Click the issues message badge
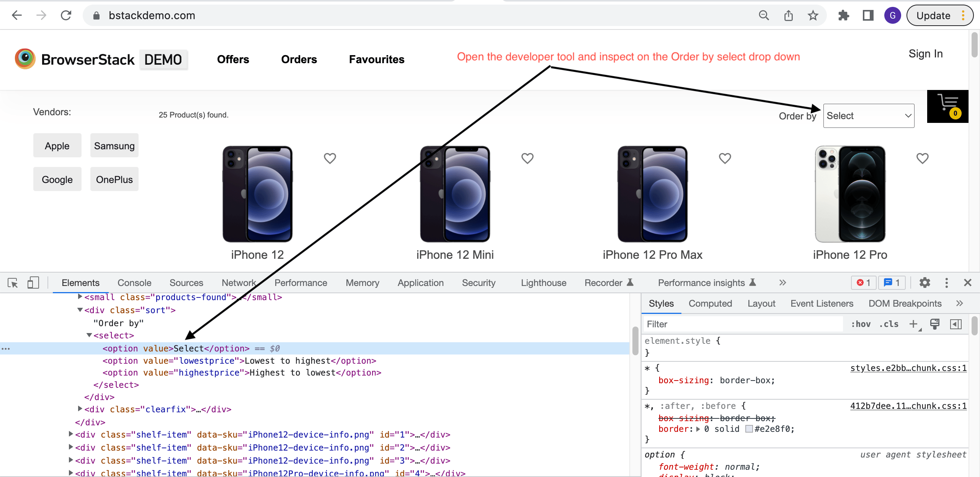 point(892,283)
